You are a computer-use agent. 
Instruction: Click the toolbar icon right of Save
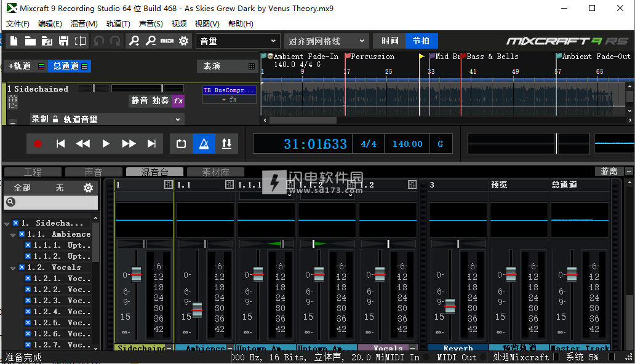pos(80,41)
